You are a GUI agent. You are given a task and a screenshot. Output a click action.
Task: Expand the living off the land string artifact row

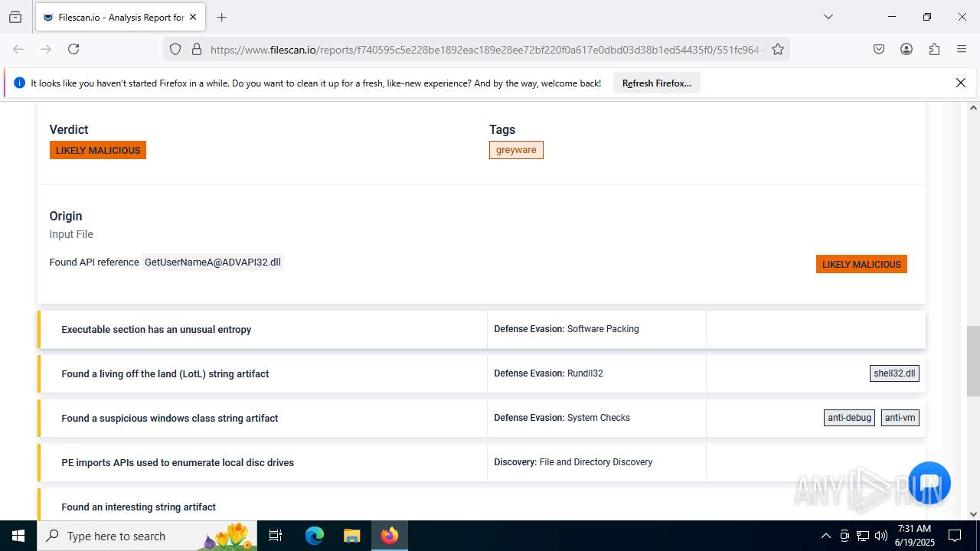(482, 373)
